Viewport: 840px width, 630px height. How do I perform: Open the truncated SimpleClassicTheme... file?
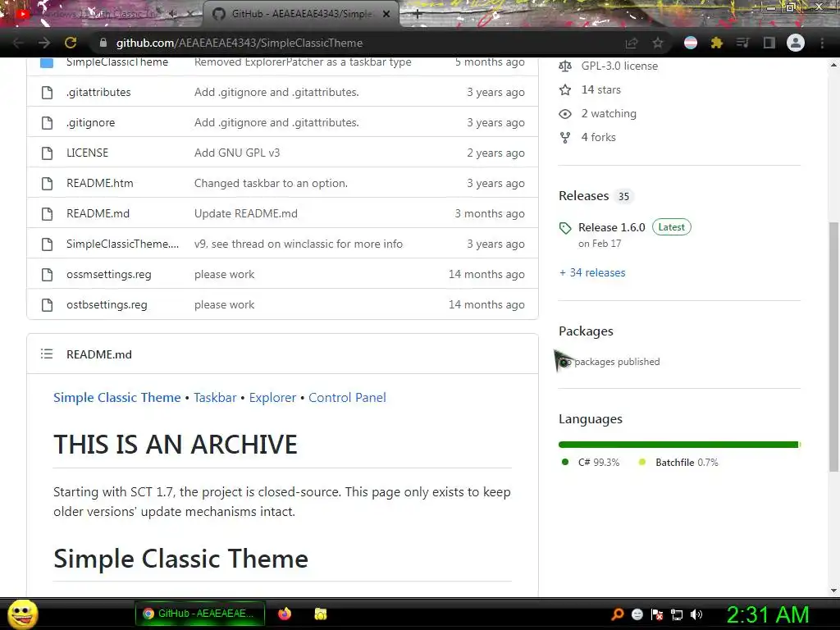point(123,244)
